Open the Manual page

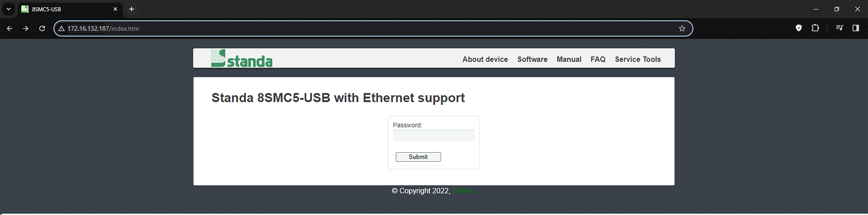(x=569, y=59)
